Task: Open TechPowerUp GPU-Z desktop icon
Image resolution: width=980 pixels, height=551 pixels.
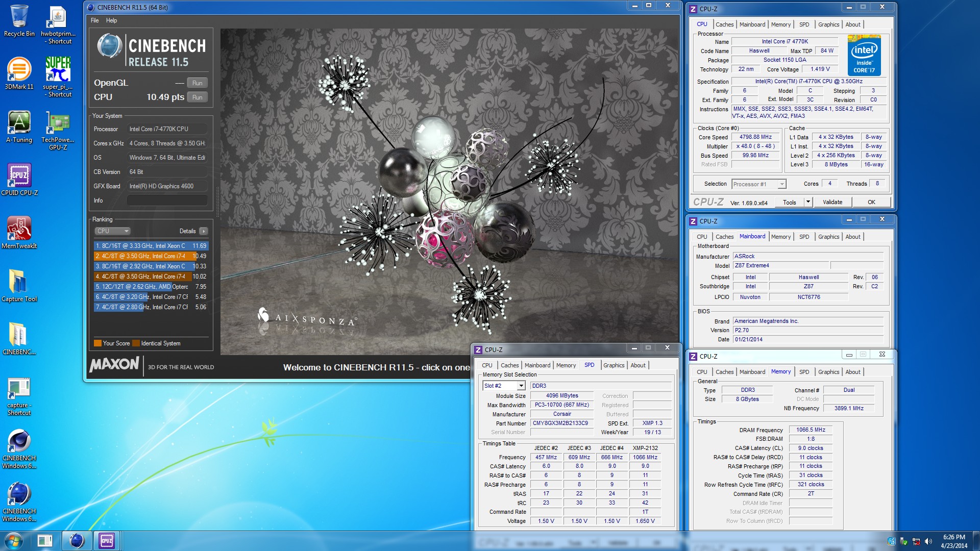Action: [x=58, y=131]
